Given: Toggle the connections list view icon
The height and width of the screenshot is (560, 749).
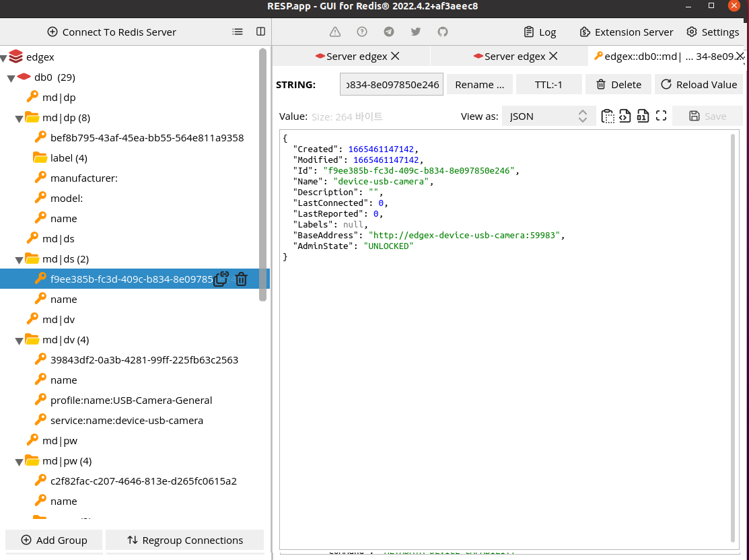Looking at the screenshot, I should pos(238,32).
